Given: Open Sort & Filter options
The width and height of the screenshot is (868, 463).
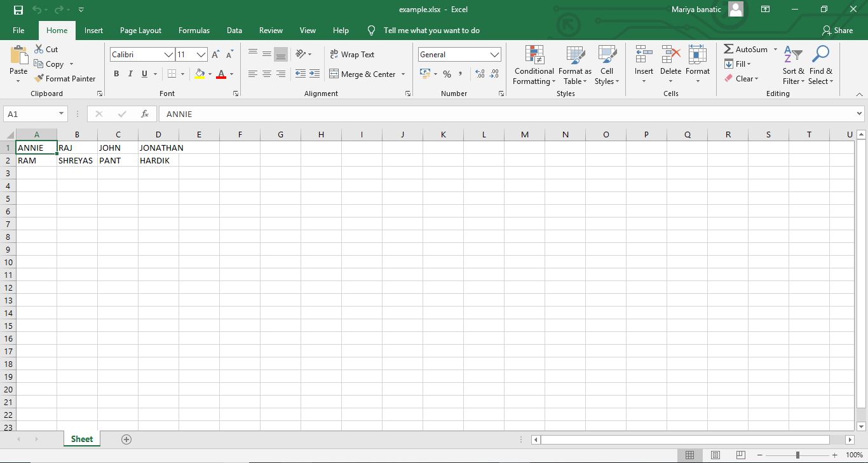Looking at the screenshot, I should click(793, 65).
